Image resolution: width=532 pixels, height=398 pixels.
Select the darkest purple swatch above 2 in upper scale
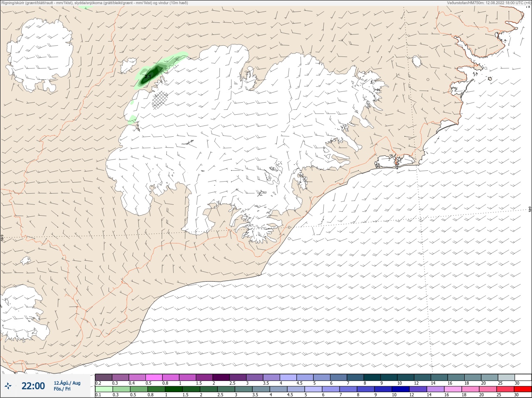point(221,377)
